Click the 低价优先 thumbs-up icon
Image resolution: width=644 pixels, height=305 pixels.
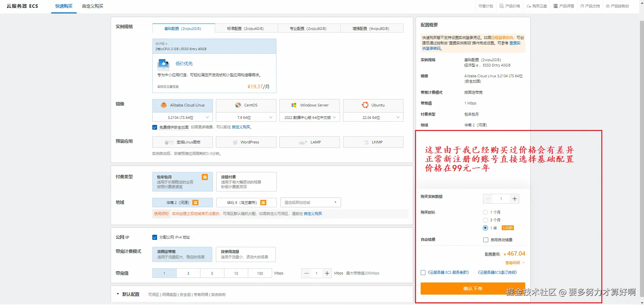click(163, 63)
